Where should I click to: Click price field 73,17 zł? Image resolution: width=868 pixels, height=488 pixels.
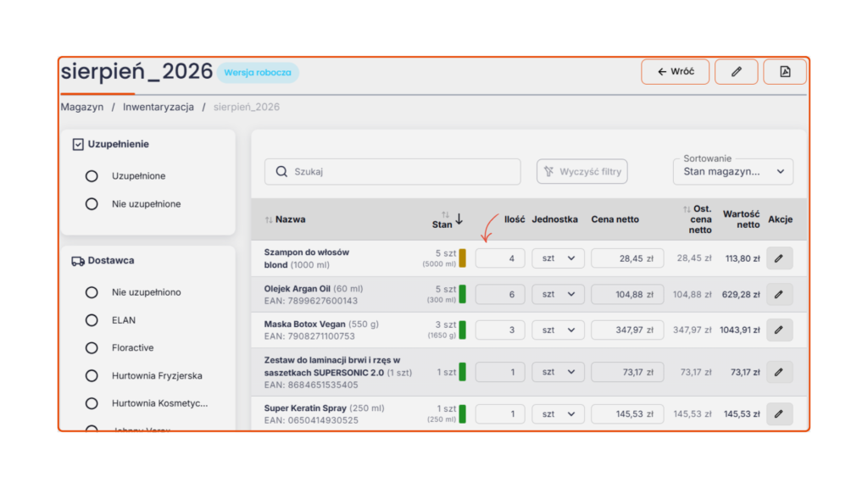coord(627,372)
